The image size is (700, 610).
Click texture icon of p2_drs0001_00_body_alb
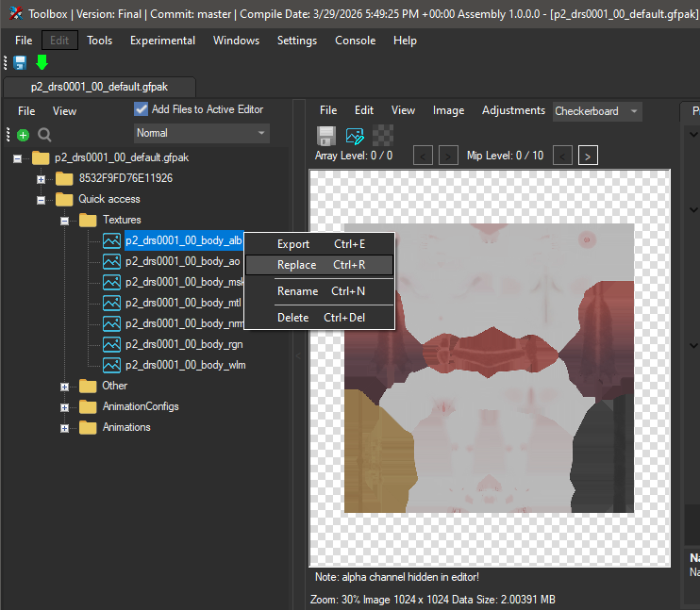click(111, 240)
